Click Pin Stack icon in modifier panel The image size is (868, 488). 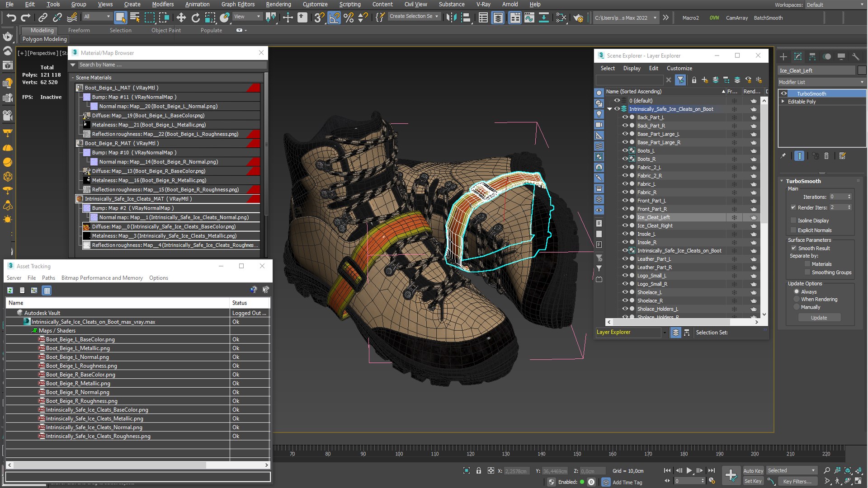(783, 156)
